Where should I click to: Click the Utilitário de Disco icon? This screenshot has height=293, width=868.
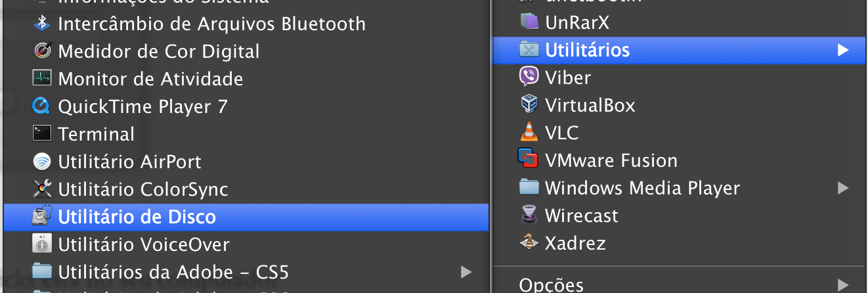click(x=42, y=217)
